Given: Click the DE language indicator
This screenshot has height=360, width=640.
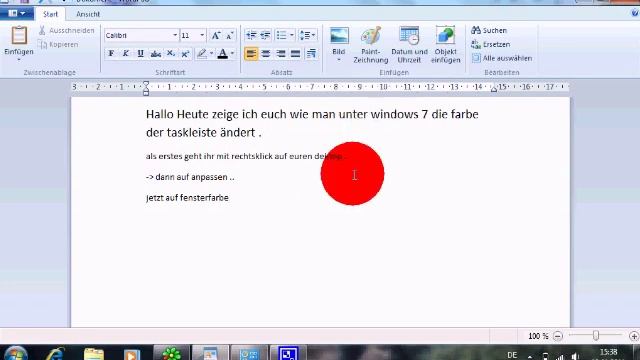Looking at the screenshot, I should (512, 355).
